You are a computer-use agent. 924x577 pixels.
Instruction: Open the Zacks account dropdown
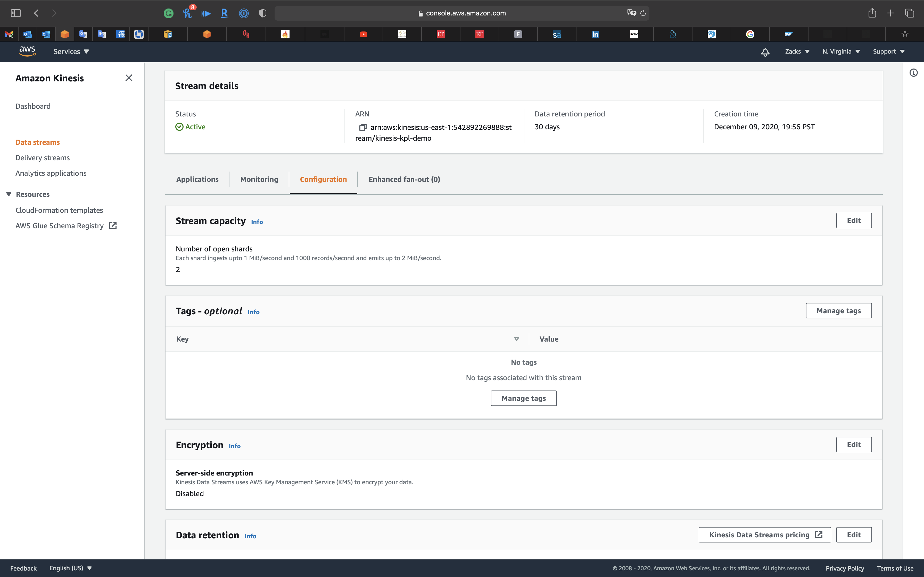797,52
